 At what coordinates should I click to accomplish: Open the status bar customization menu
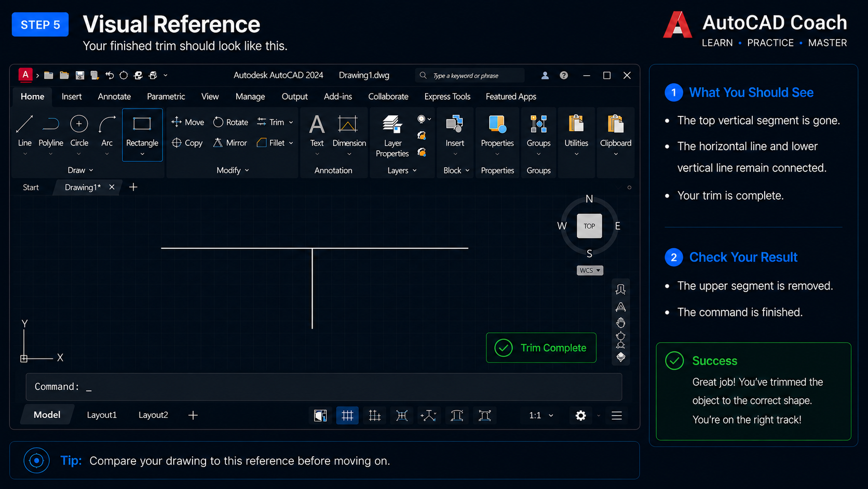(617, 415)
